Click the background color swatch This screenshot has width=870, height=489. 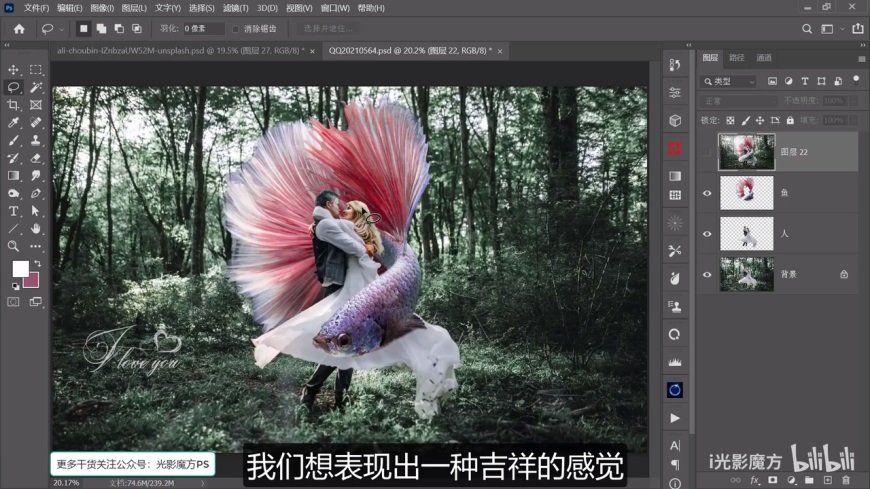[32, 281]
